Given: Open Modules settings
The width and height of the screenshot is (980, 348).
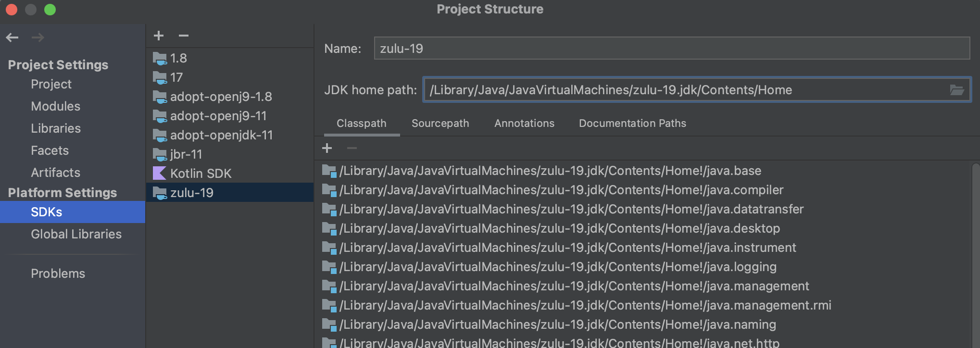Looking at the screenshot, I should point(55,106).
